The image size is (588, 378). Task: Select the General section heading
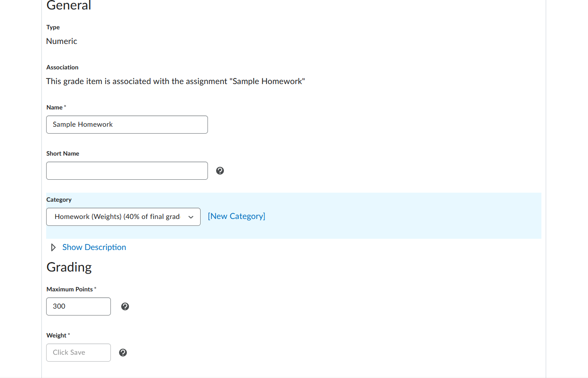(x=69, y=6)
